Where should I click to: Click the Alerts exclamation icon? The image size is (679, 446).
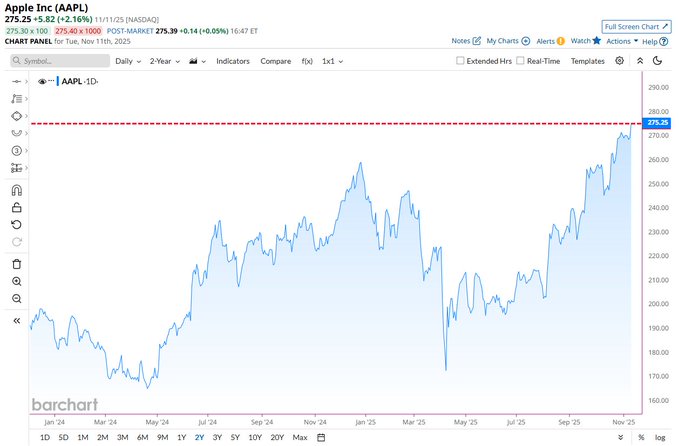pos(561,41)
